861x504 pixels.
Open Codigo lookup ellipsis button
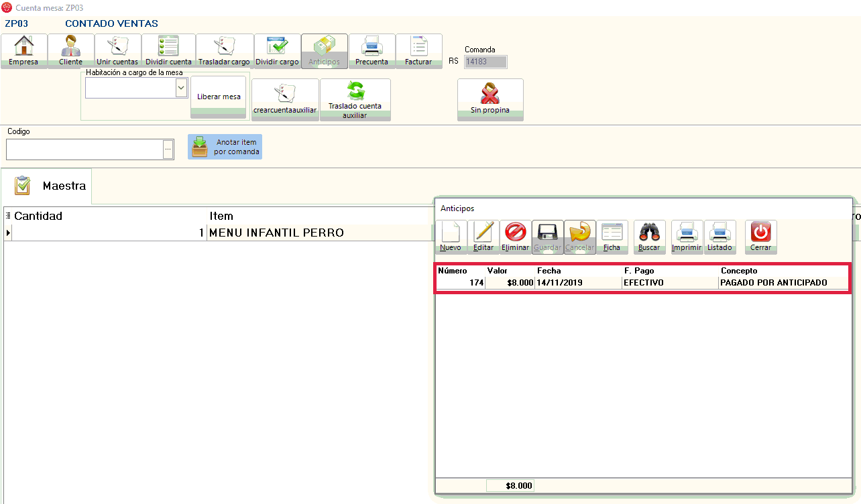[168, 149]
